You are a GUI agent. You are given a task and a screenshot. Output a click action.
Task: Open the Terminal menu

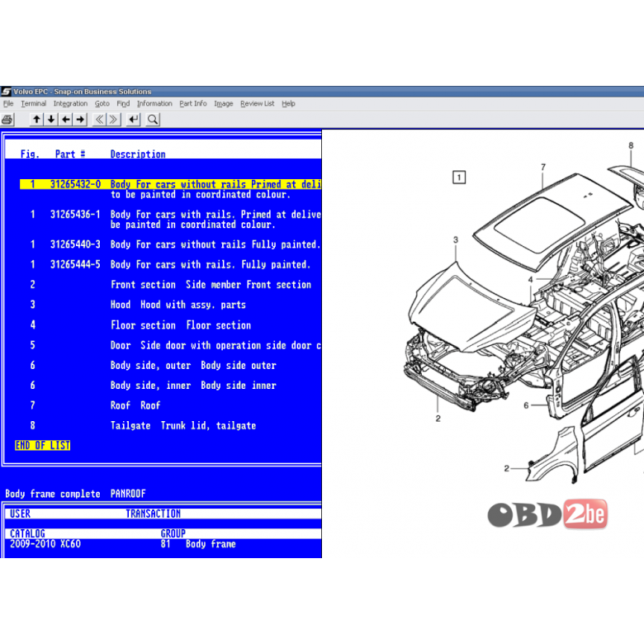33,103
